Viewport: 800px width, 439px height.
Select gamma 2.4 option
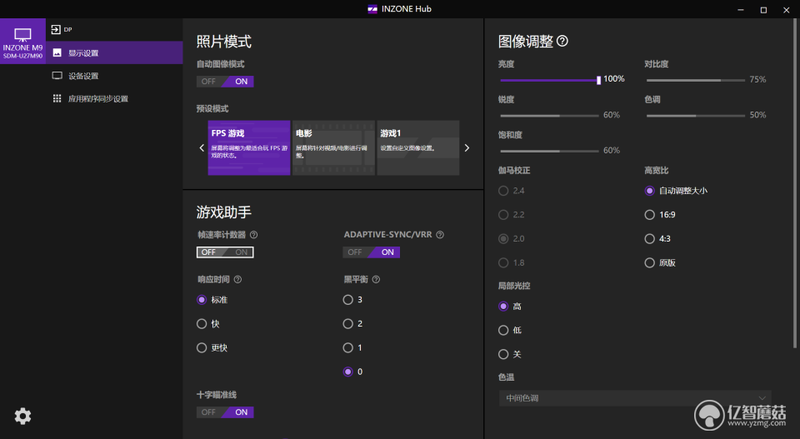pos(503,190)
